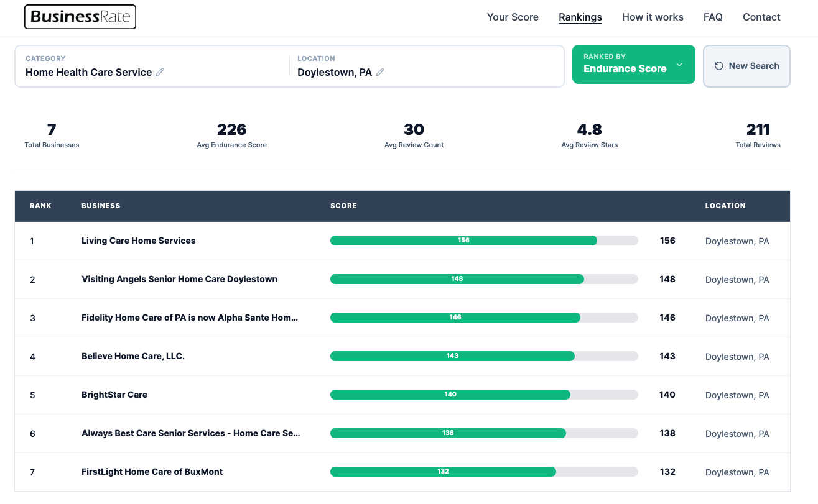This screenshot has width=818, height=504.
Task: Go to the Rankings nav item
Action: pyautogui.click(x=580, y=17)
